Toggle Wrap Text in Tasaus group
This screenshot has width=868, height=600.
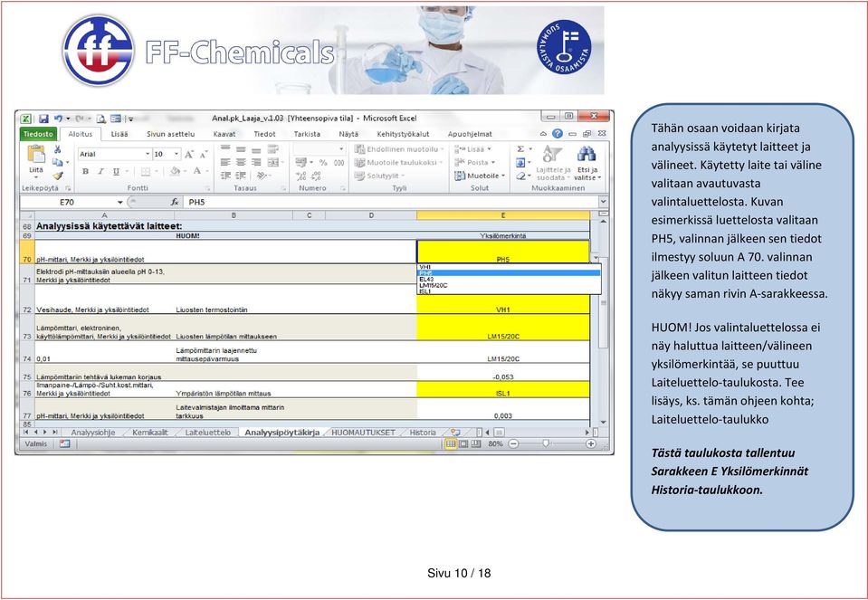coord(273,149)
